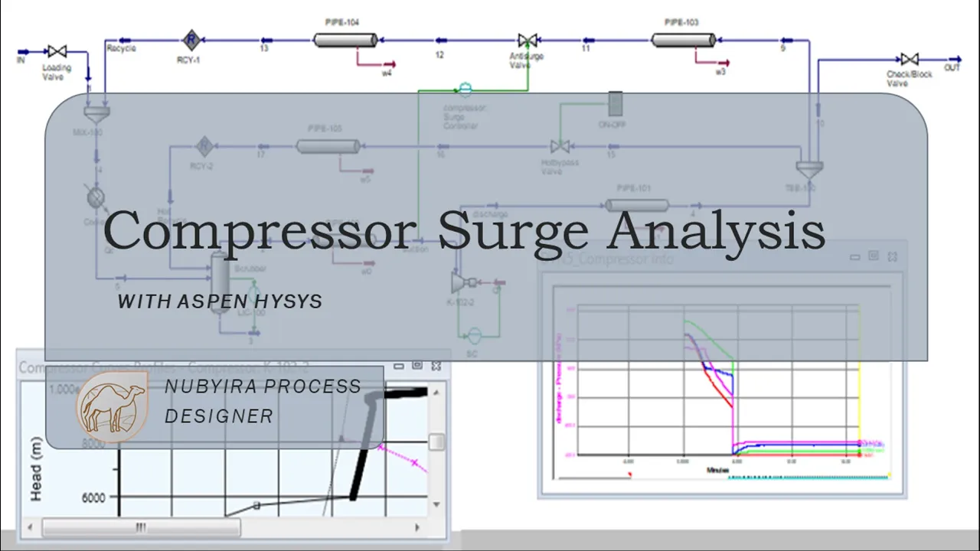This screenshot has width=980, height=551.
Task: Click the Compressor info window title bar
Action: [x=689, y=259]
